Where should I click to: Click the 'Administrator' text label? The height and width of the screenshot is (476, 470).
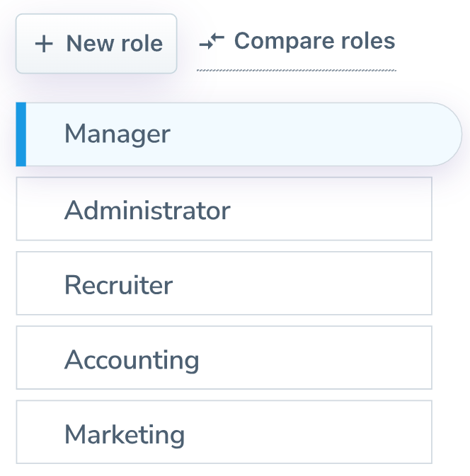point(147,210)
